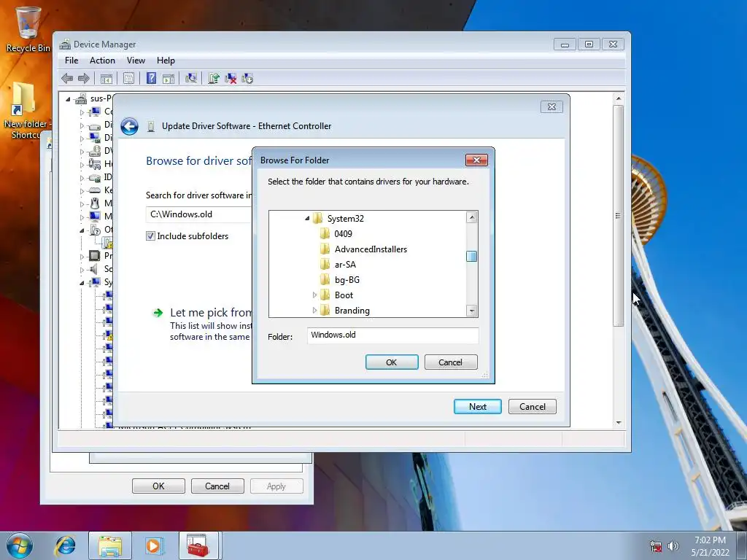
Task: Click the volume speaker tray icon
Action: [673, 546]
